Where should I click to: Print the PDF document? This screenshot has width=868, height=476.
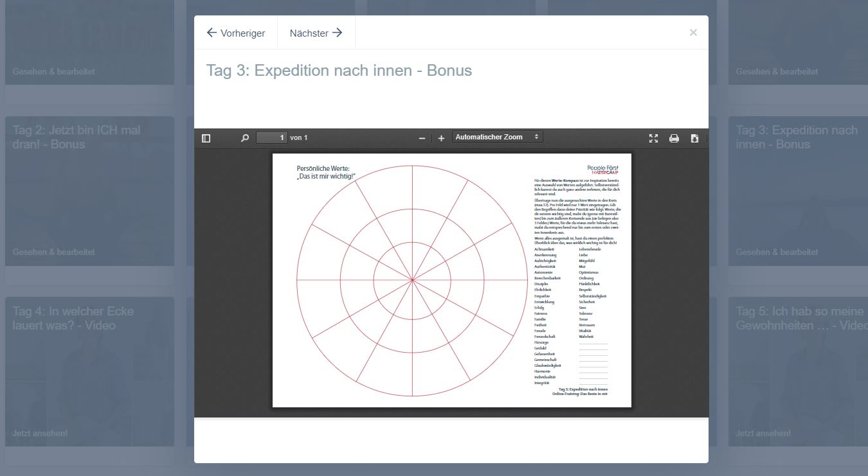coord(674,138)
